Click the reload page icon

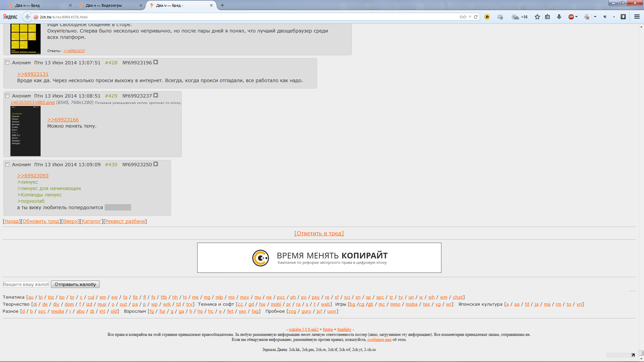click(476, 17)
